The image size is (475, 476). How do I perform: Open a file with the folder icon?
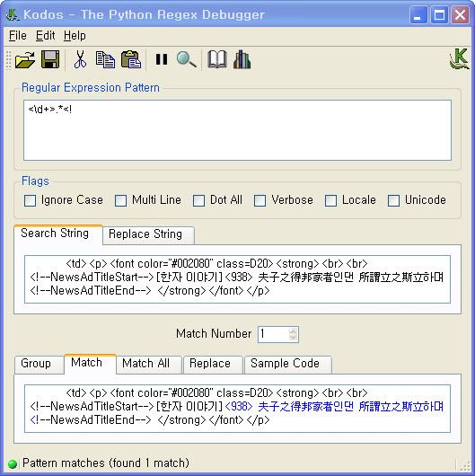pyautogui.click(x=25, y=59)
